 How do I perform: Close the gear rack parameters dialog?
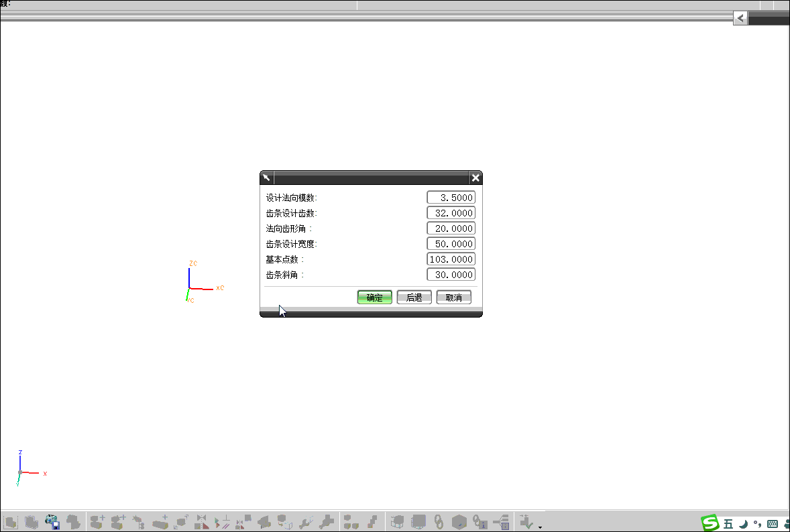click(475, 178)
